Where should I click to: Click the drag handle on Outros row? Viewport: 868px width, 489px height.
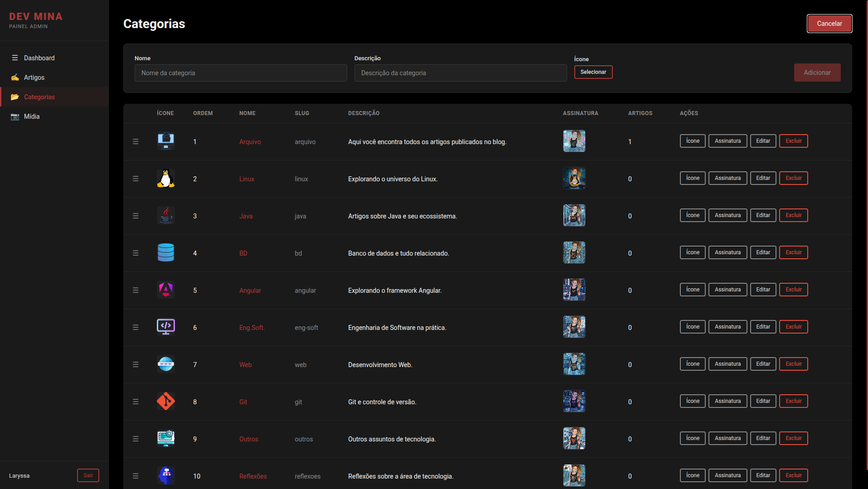(136, 439)
